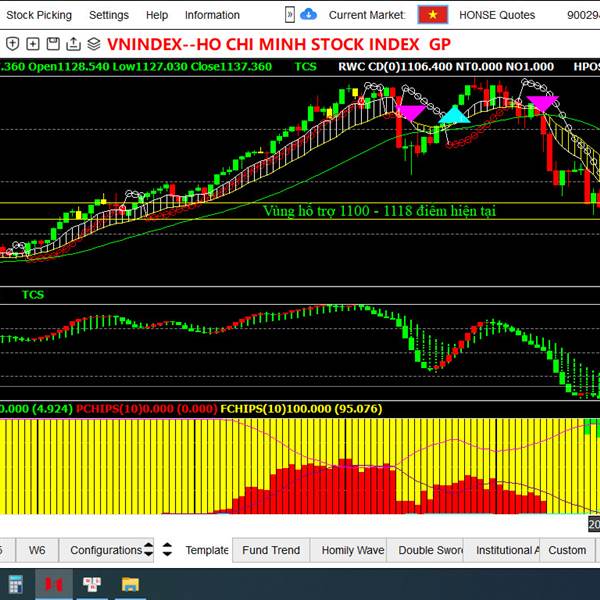Click the export upload icon
This screenshot has height=600, width=600.
(x=73, y=44)
